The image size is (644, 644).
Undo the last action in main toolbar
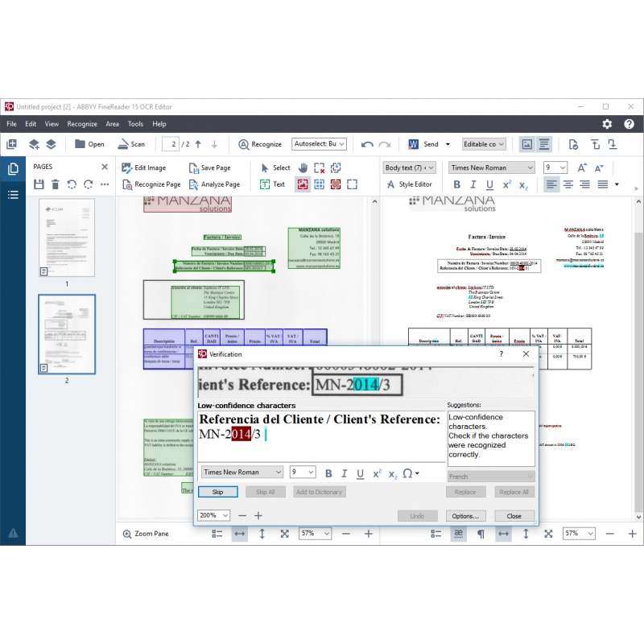367,144
